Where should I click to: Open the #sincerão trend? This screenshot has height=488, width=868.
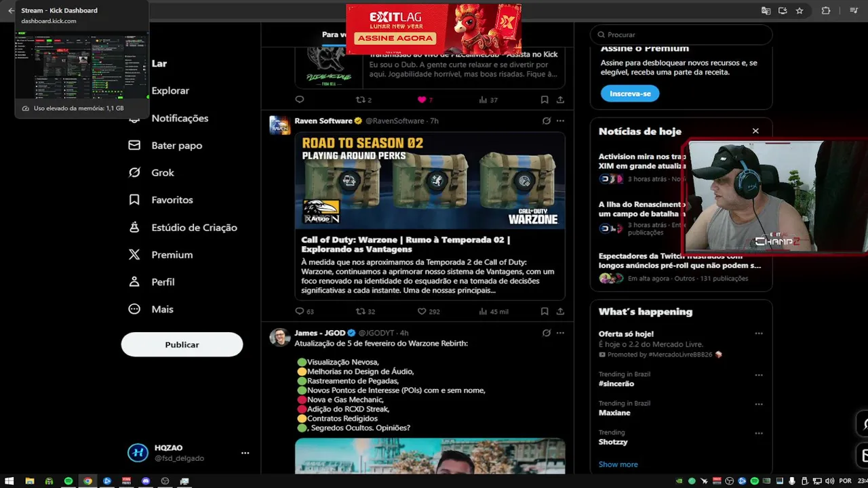616,384
